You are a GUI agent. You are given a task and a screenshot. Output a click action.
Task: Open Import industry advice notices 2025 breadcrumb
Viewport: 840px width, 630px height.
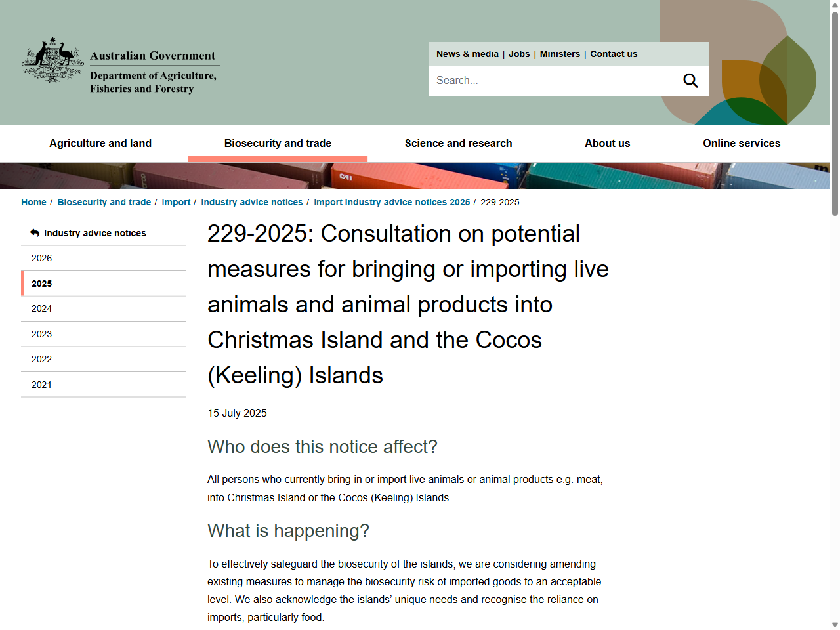[392, 202]
